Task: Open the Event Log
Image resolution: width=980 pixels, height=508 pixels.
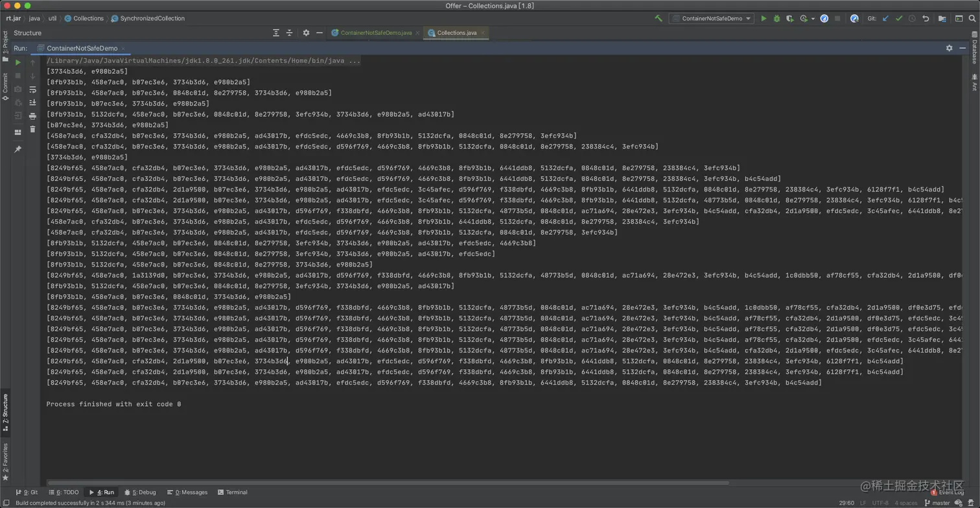Action: click(x=948, y=492)
